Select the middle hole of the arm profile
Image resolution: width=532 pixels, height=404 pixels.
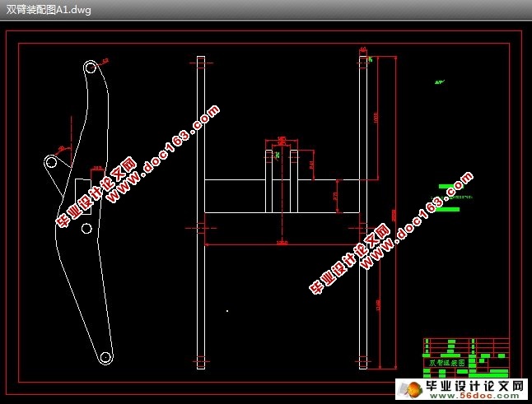tap(86, 229)
